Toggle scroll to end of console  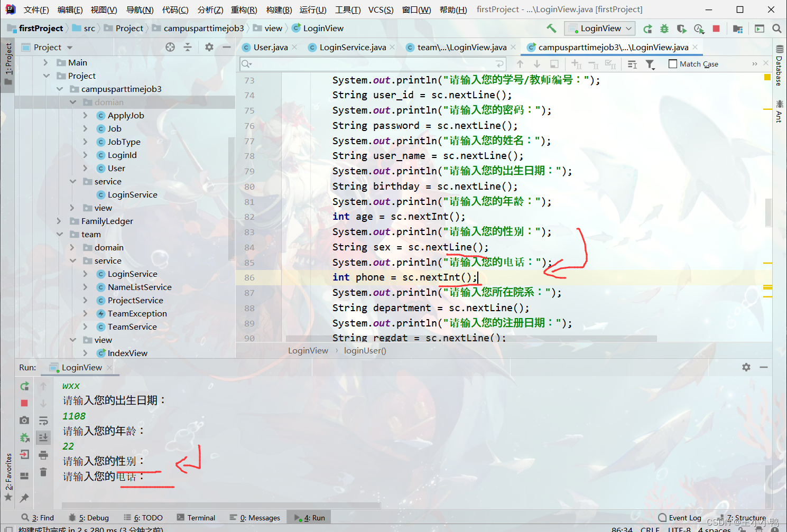[x=43, y=437]
